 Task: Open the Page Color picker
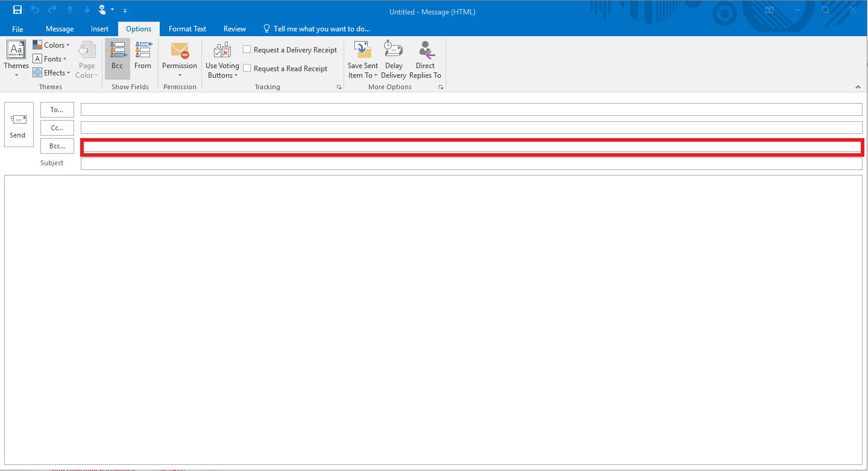[86, 58]
